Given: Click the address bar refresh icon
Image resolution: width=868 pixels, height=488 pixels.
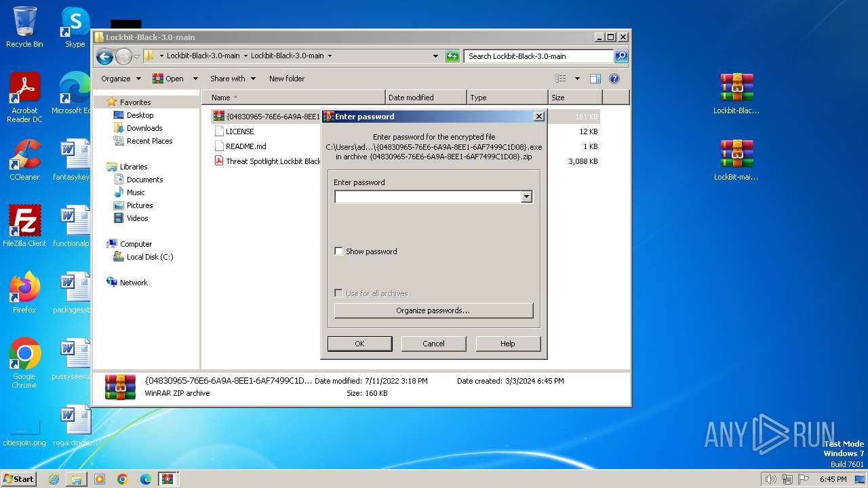Looking at the screenshot, I should pos(452,56).
